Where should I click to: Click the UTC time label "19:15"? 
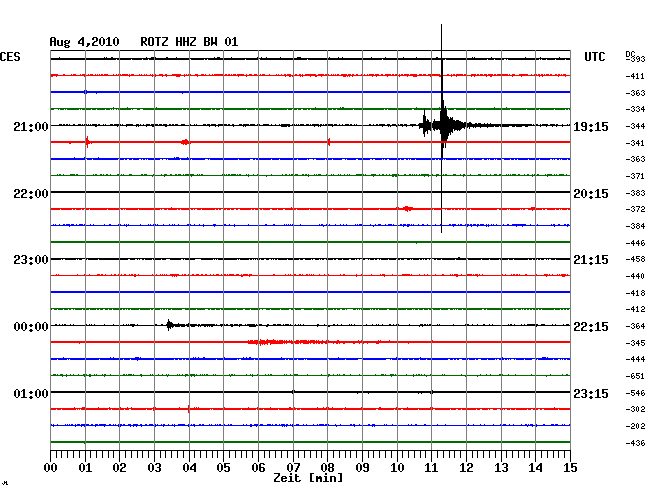pyautogui.click(x=591, y=126)
